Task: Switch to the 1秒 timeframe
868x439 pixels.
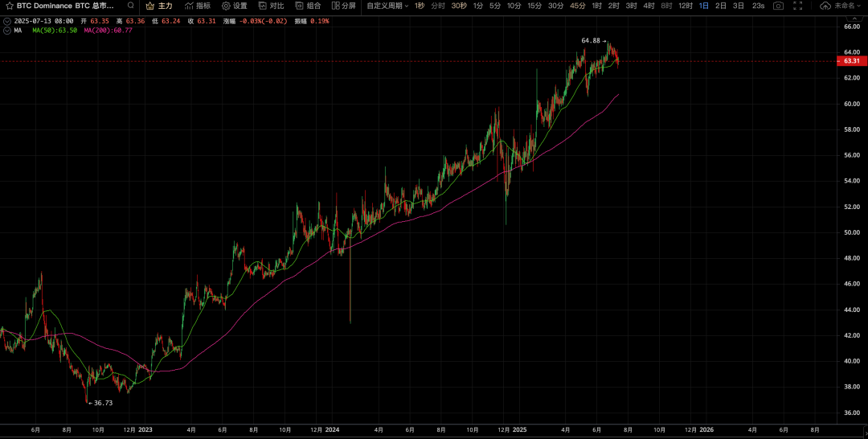Action: pos(420,6)
